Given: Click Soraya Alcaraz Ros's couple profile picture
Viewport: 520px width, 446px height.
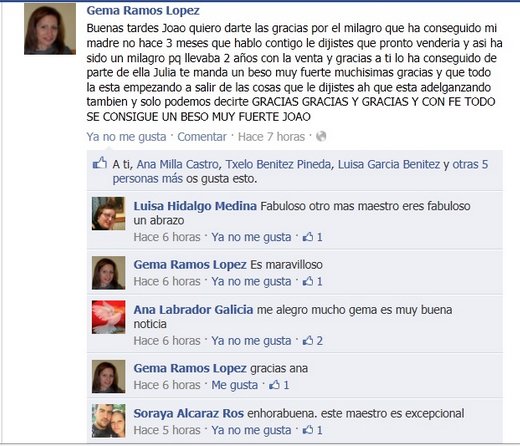Looking at the screenshot, I should [109, 421].
